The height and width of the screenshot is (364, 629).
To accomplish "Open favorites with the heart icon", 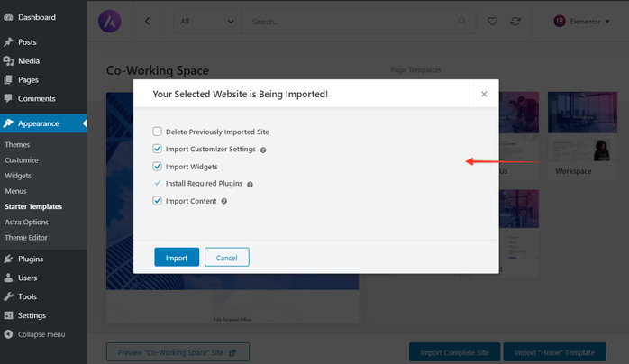I will click(x=492, y=22).
